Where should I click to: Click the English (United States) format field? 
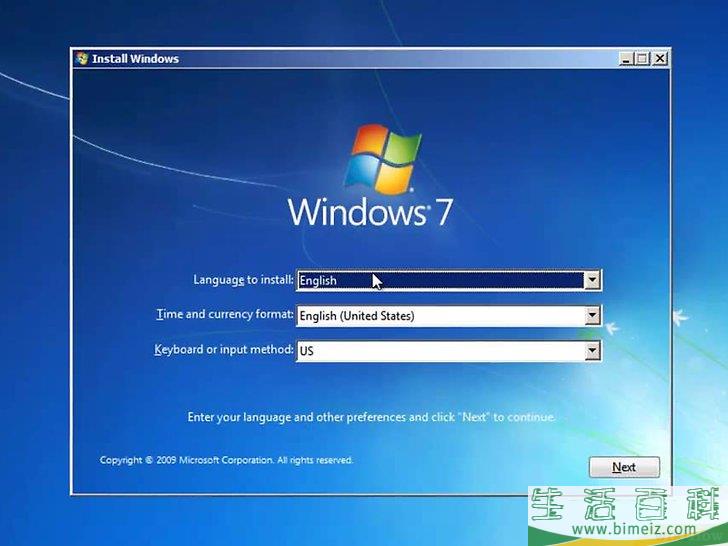point(440,316)
